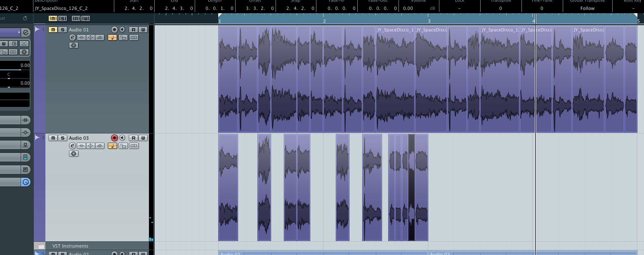The image size is (644, 255).
Task: Expand Audio 01 track triangle arrow
Action: pyautogui.click(x=37, y=29)
